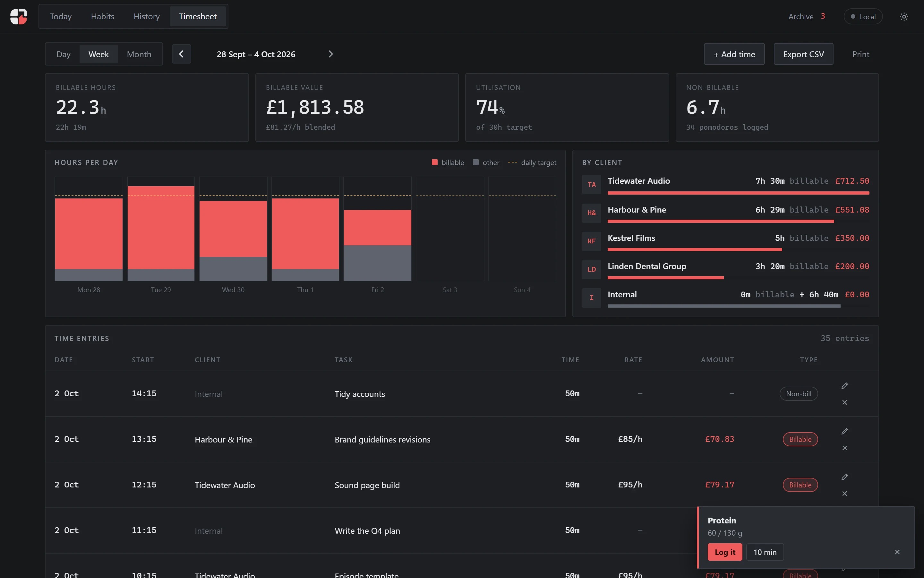Click the Print link
The image size is (924, 578).
point(860,54)
